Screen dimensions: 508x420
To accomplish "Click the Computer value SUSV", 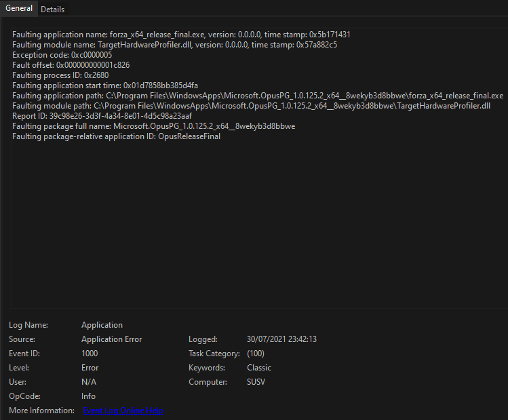I will (x=256, y=382).
